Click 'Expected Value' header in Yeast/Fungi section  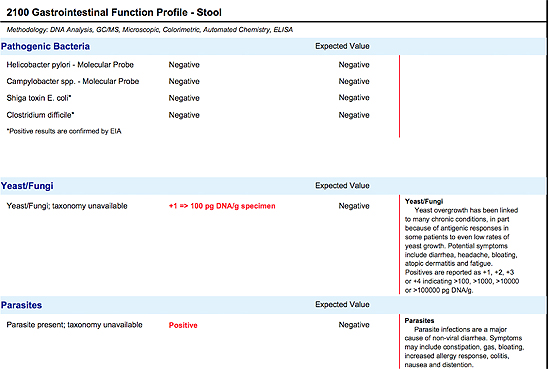click(x=342, y=186)
